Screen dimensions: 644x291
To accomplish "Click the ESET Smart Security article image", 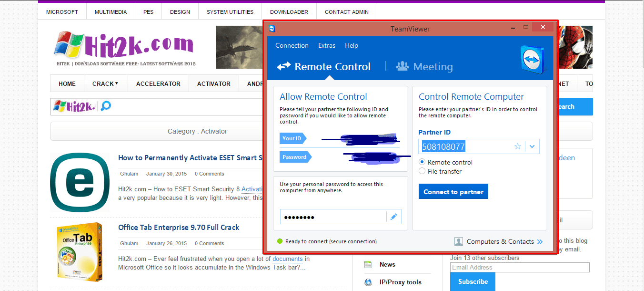I will [x=80, y=182].
